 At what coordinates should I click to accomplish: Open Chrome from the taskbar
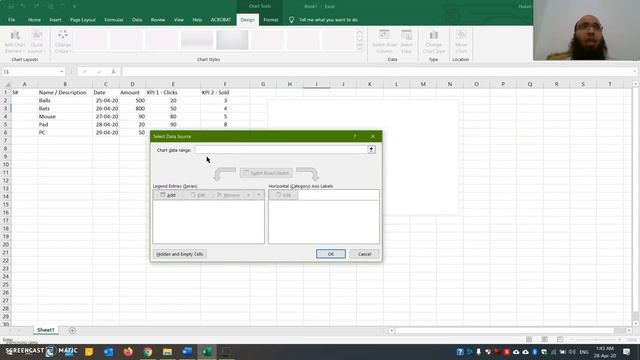148,351
